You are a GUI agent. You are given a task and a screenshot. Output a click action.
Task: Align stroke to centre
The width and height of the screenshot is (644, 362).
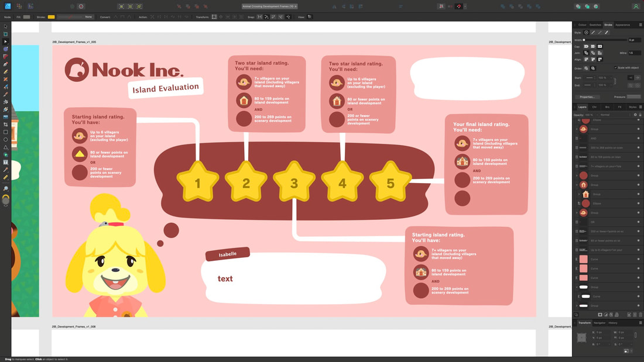point(586,60)
